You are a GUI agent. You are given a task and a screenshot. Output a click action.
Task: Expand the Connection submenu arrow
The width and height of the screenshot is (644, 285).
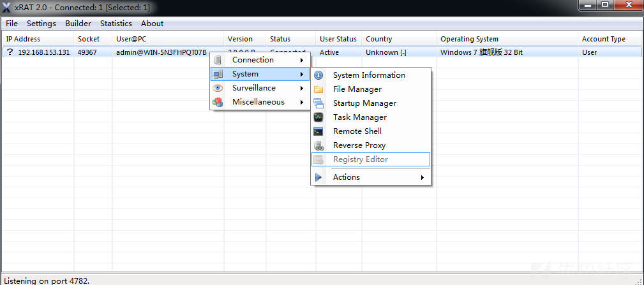(303, 61)
